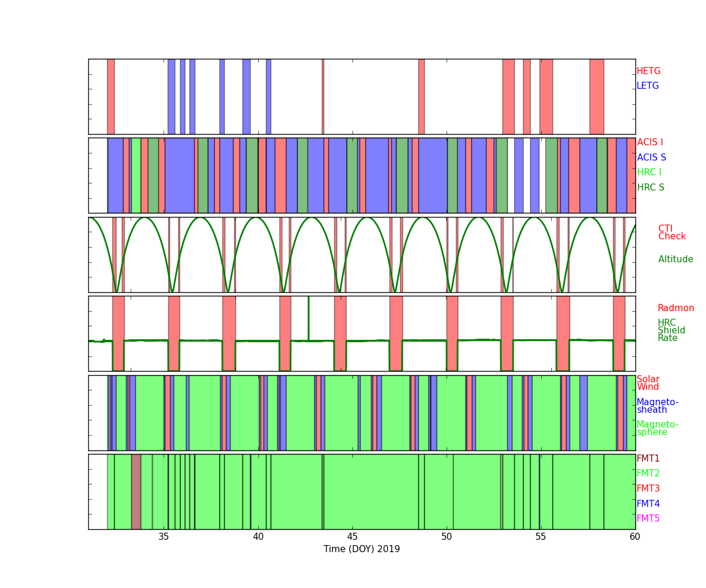Click the brown FMT1 block in bottom panel
The width and height of the screenshot is (706, 588).
[136, 492]
